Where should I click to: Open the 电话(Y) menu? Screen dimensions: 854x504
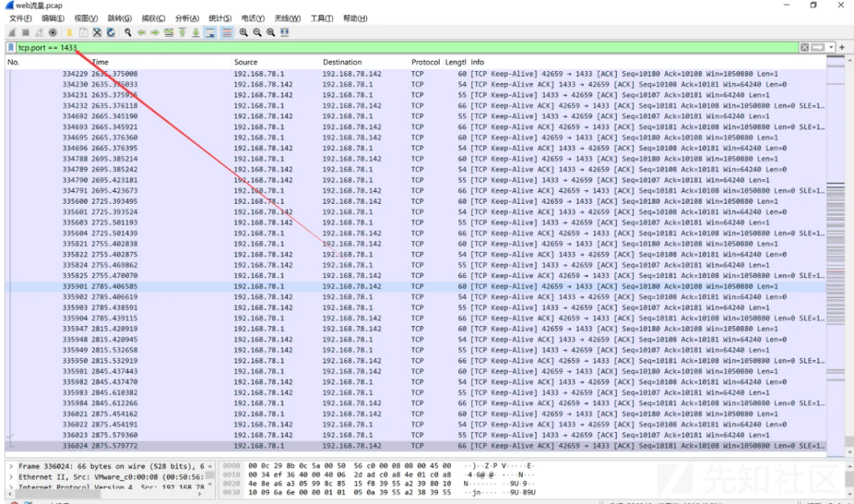click(253, 18)
